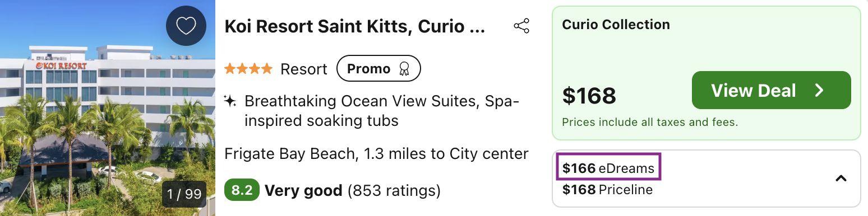Save hotel with the heart icon

pos(186,26)
